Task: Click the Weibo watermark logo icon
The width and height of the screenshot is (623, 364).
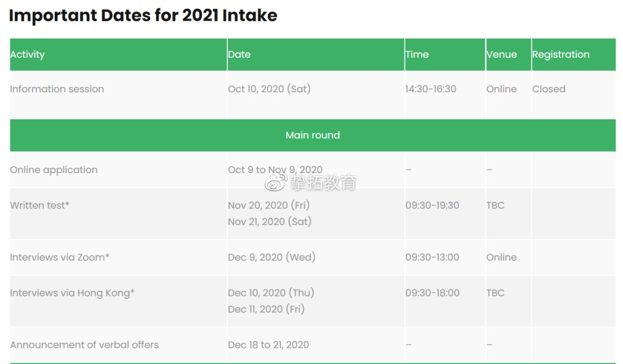Action: click(x=275, y=183)
